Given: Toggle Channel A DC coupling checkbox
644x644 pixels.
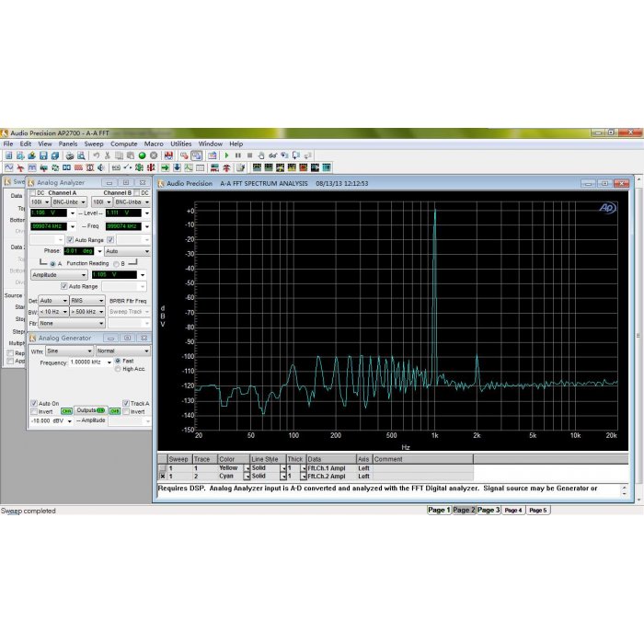Looking at the screenshot, I should pyautogui.click(x=33, y=193).
